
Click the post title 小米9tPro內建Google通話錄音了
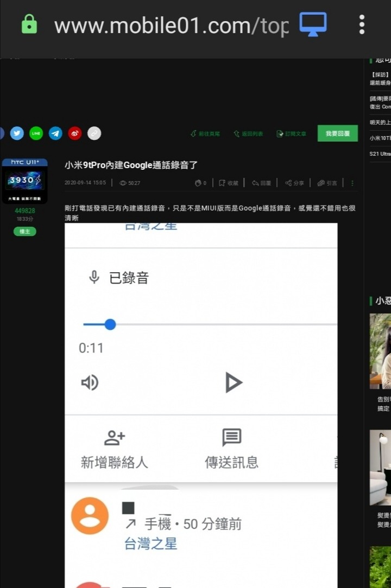[131, 165]
